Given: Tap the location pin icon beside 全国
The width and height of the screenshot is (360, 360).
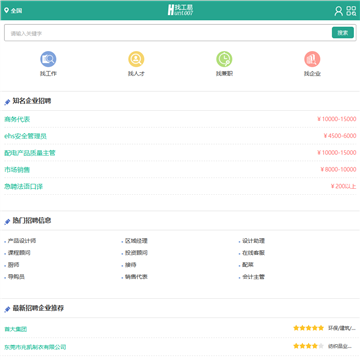Looking at the screenshot, I should 6,10.
